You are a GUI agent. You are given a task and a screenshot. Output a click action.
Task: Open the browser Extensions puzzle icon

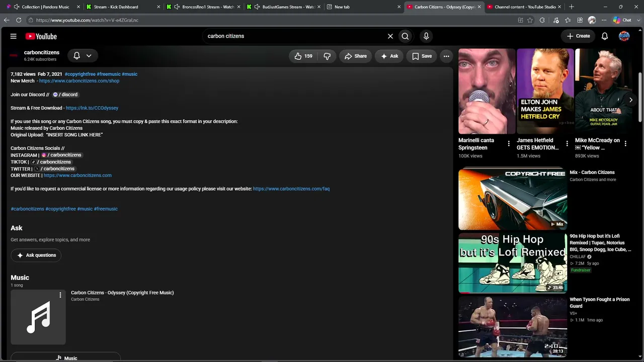point(542,20)
